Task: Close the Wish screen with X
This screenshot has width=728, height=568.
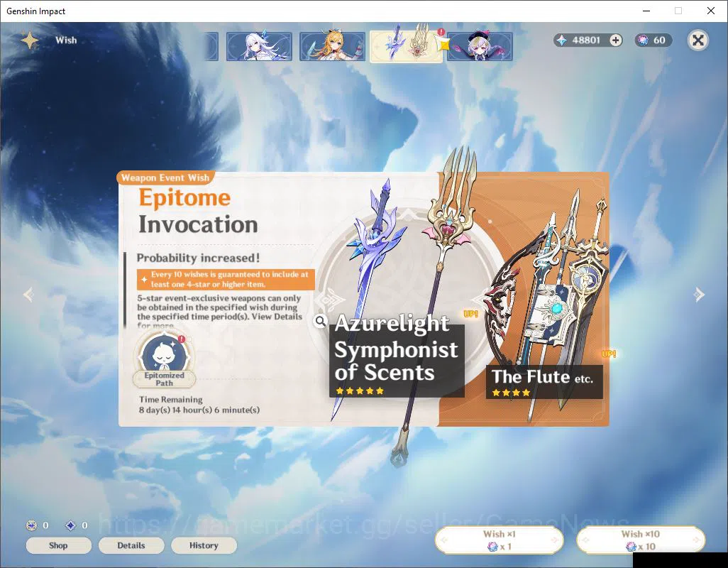Action: tap(697, 40)
